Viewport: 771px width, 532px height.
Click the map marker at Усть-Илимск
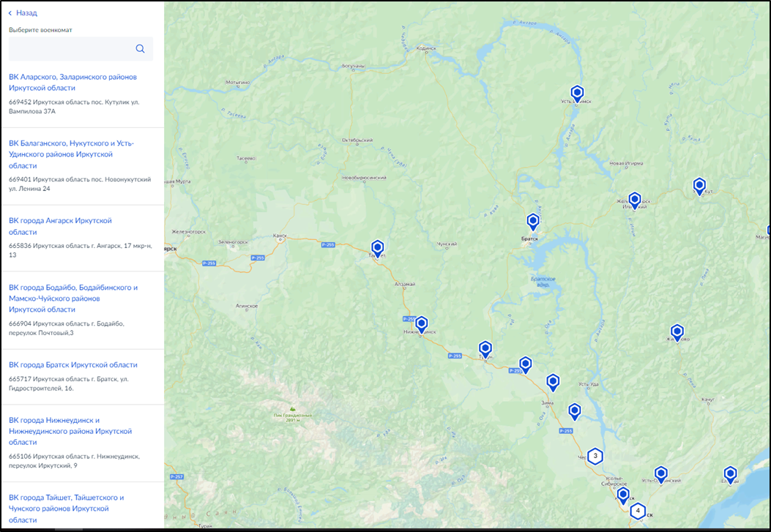click(x=577, y=93)
